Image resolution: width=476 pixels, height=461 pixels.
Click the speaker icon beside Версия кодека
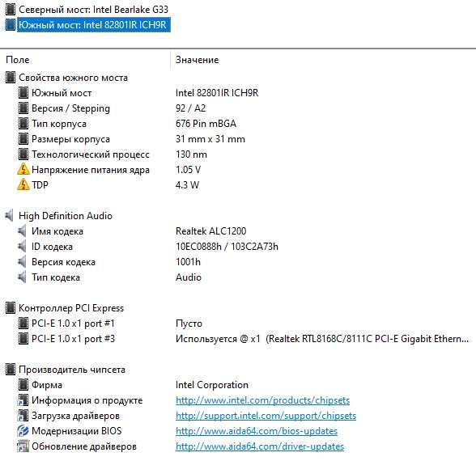[x=22, y=262]
